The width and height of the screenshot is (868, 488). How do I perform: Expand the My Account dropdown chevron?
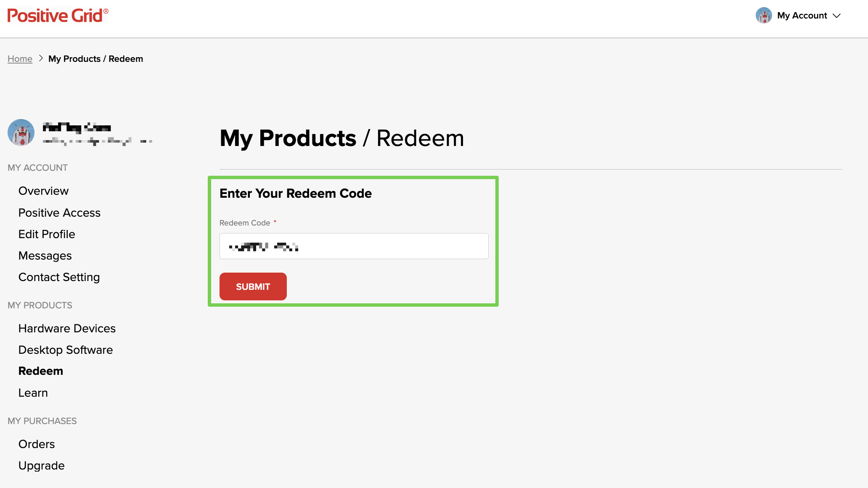(x=837, y=16)
